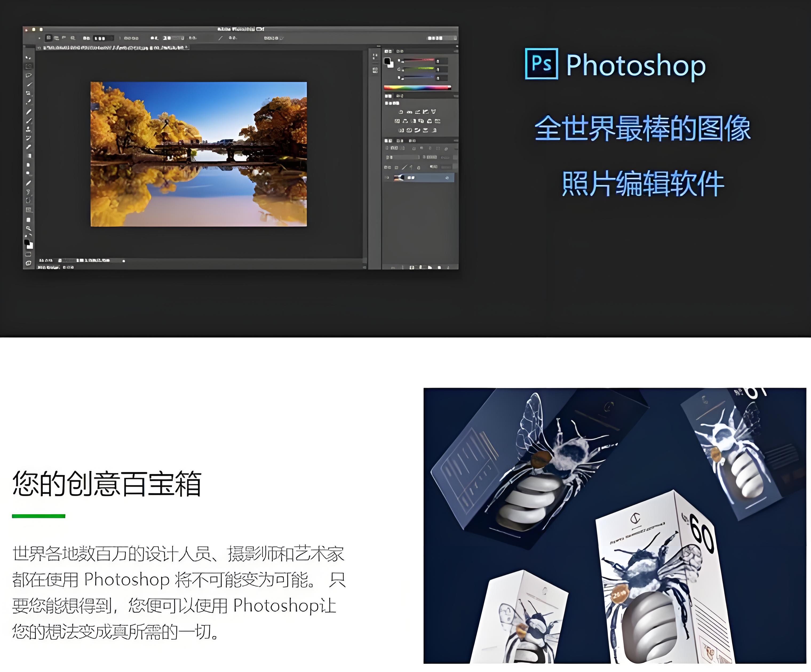Select the Lasso tool

point(29,75)
